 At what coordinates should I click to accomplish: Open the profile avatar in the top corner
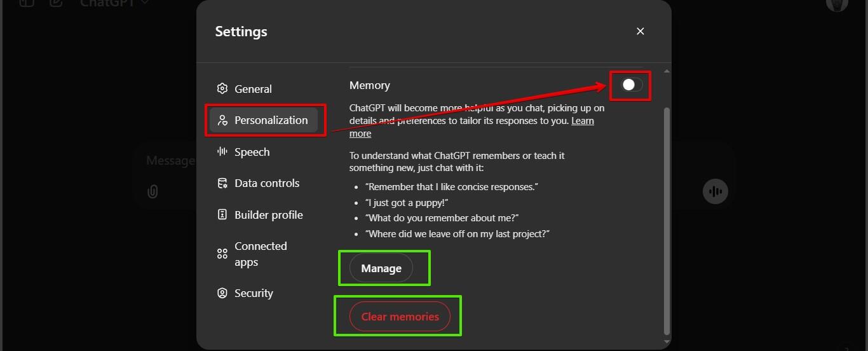coord(837,4)
